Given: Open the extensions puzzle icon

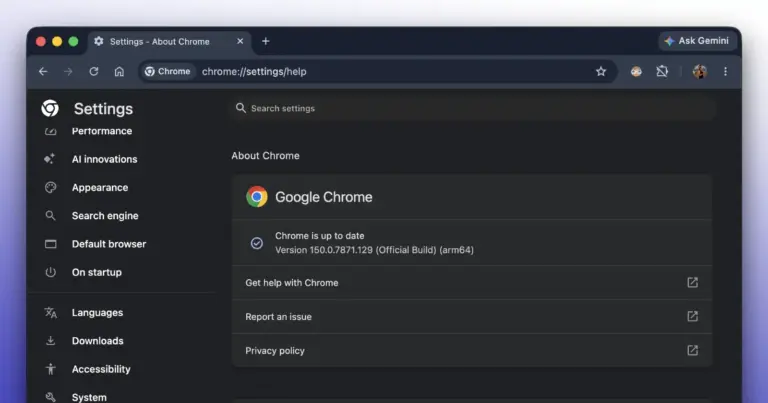Looking at the screenshot, I should pos(662,71).
